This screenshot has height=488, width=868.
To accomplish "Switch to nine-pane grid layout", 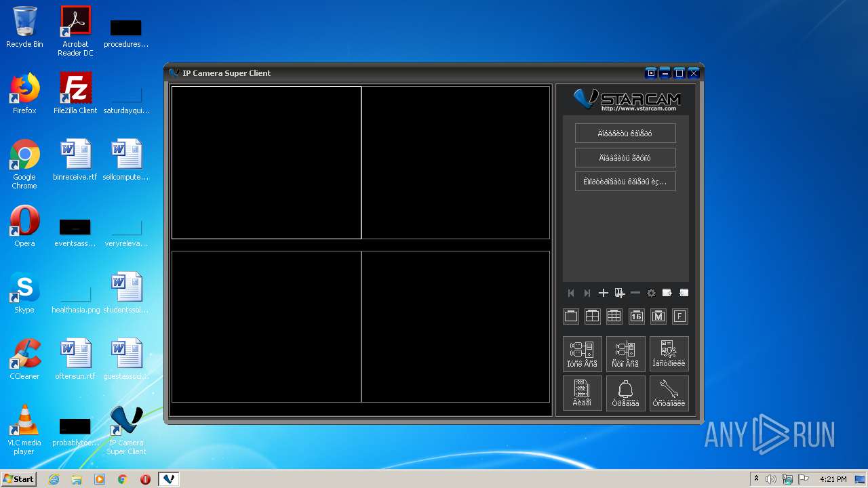I will [x=614, y=316].
